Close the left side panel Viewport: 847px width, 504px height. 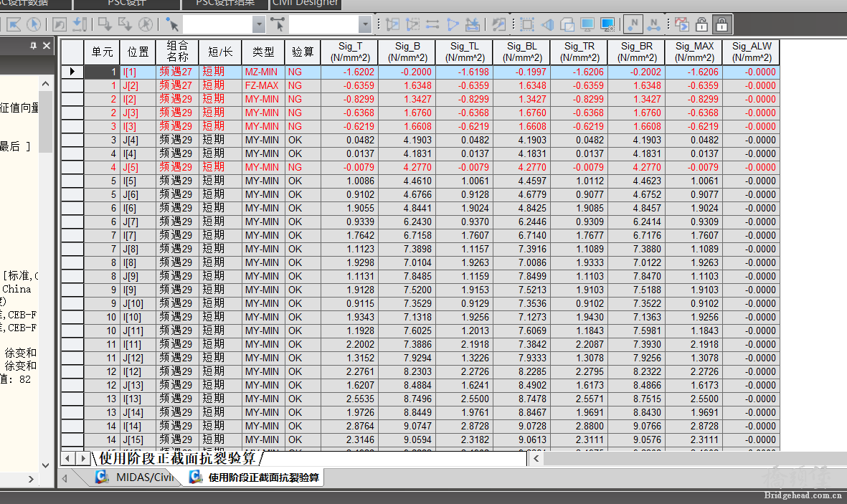click(47, 46)
